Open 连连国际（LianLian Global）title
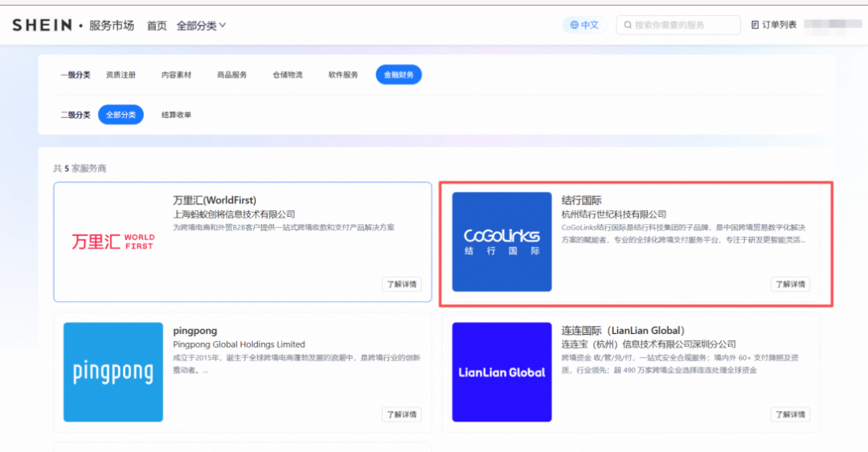The width and height of the screenshot is (868, 452). click(625, 330)
